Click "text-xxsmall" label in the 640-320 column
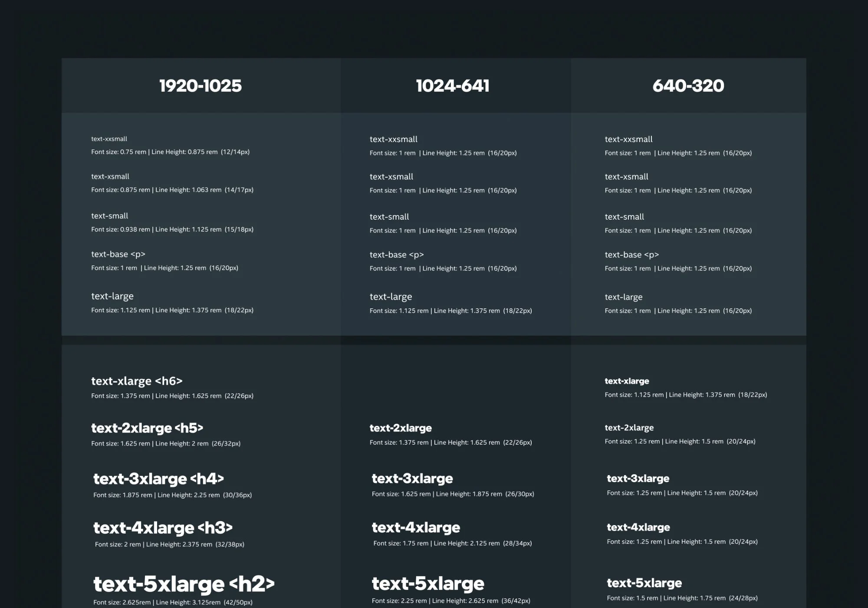 click(x=629, y=139)
